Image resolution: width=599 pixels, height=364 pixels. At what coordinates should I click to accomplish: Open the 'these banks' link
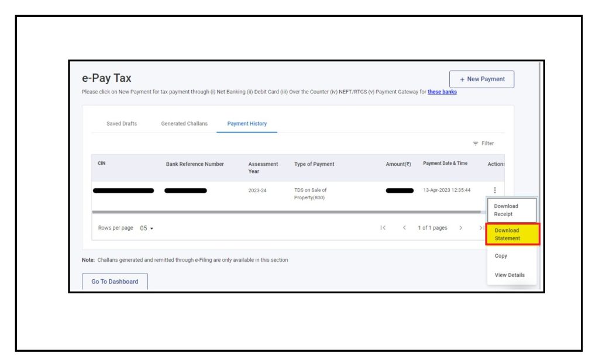(442, 92)
